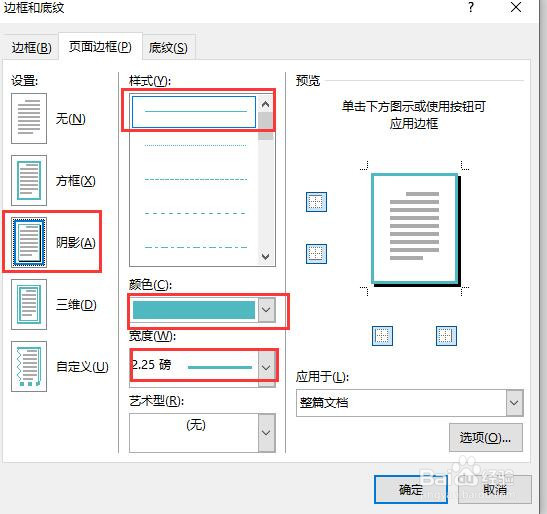Switch to the 页面边框(P) tab
Image resolution: width=547 pixels, height=514 pixels.
(x=100, y=46)
